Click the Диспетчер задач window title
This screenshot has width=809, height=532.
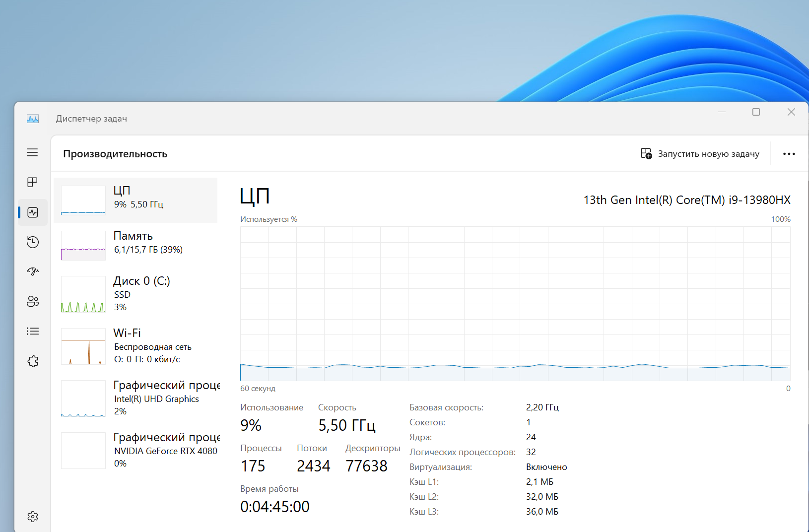[91, 119]
